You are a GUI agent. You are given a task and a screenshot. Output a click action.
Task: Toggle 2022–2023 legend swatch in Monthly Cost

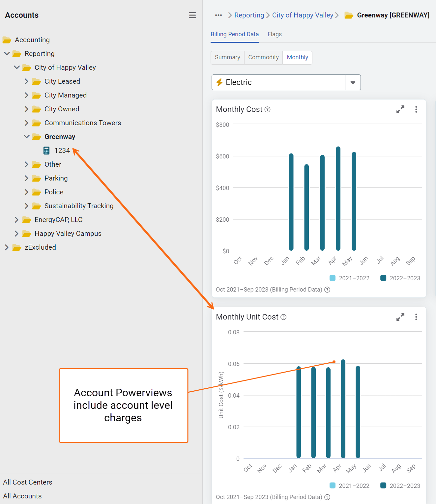(383, 278)
